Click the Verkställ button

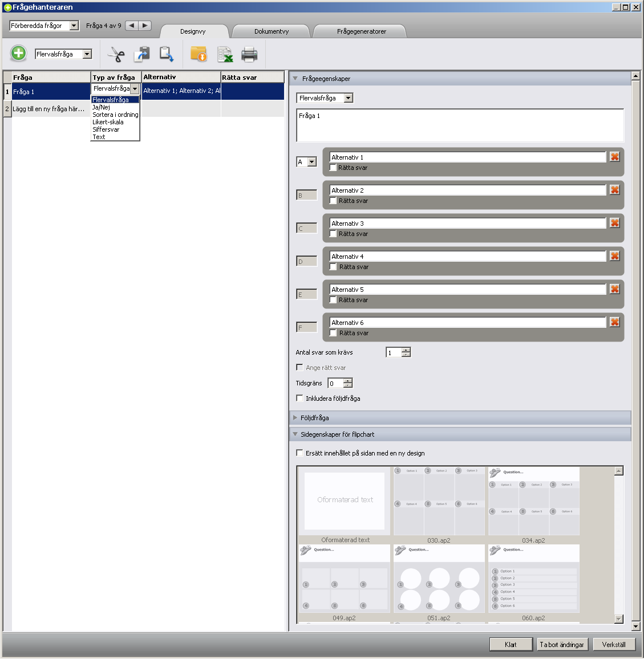614,644
